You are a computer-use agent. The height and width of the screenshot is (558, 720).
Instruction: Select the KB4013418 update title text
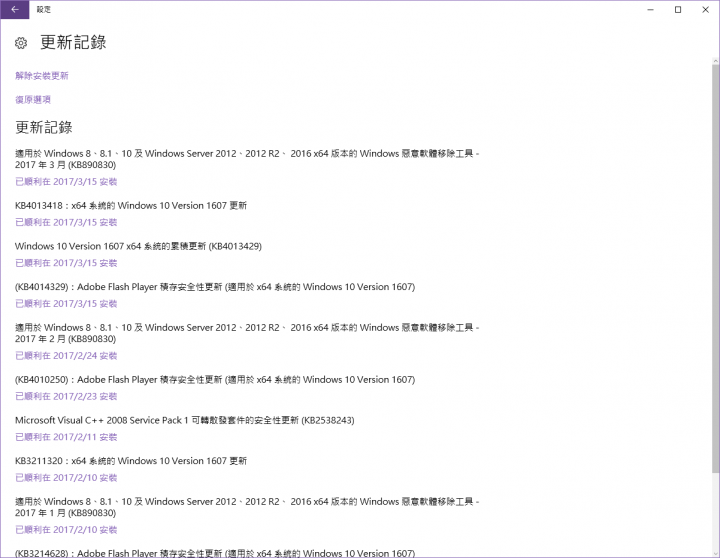click(131, 205)
